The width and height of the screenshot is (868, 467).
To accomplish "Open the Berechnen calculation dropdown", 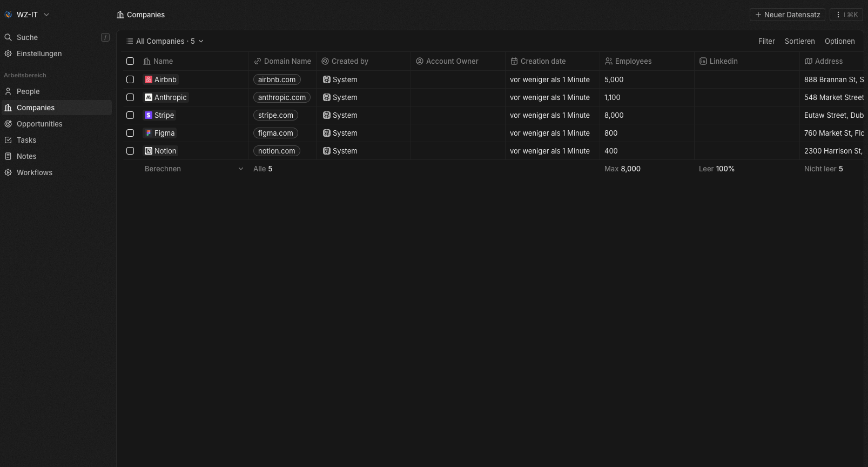I will point(194,169).
